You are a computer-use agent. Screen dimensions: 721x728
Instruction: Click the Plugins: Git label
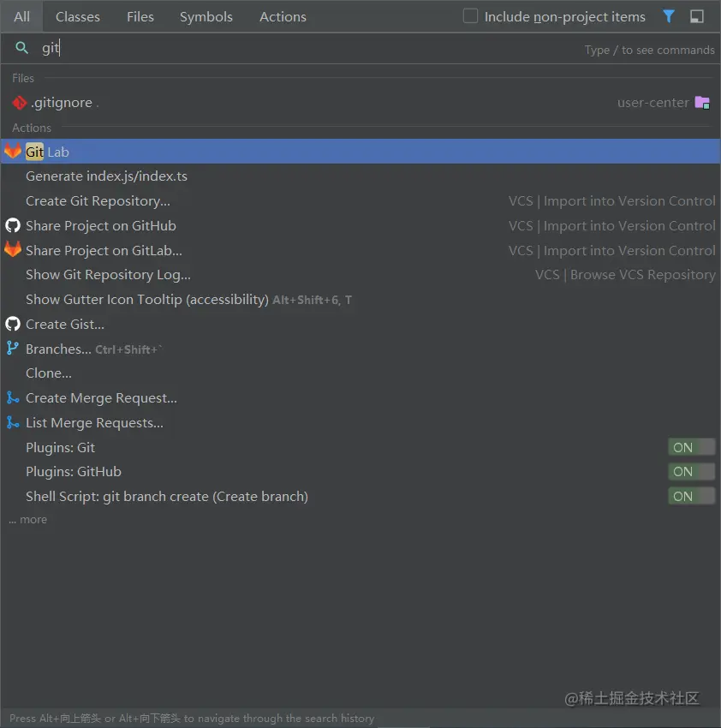click(x=60, y=448)
